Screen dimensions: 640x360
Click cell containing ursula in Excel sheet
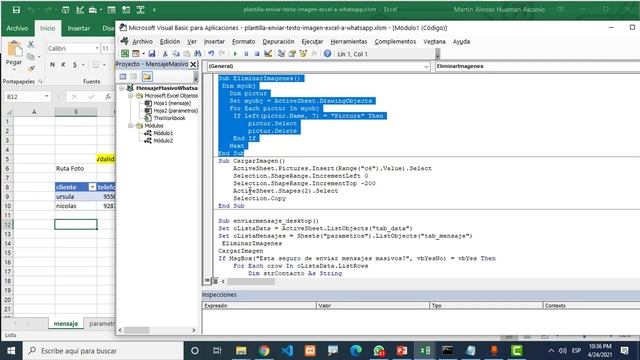pos(76,196)
